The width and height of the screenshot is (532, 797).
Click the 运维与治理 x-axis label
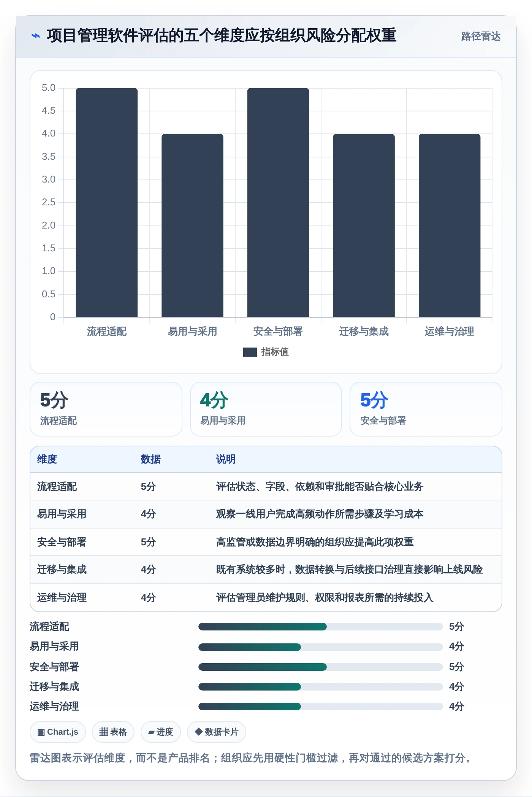450,332
